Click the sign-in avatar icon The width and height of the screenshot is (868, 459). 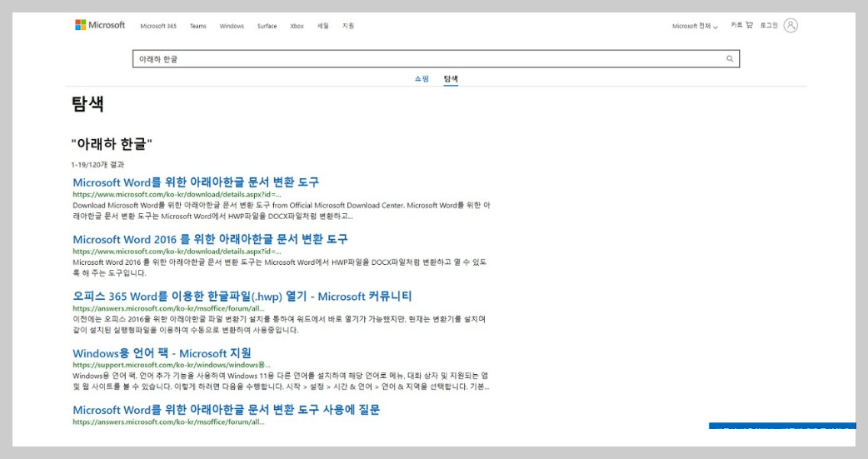(x=791, y=26)
